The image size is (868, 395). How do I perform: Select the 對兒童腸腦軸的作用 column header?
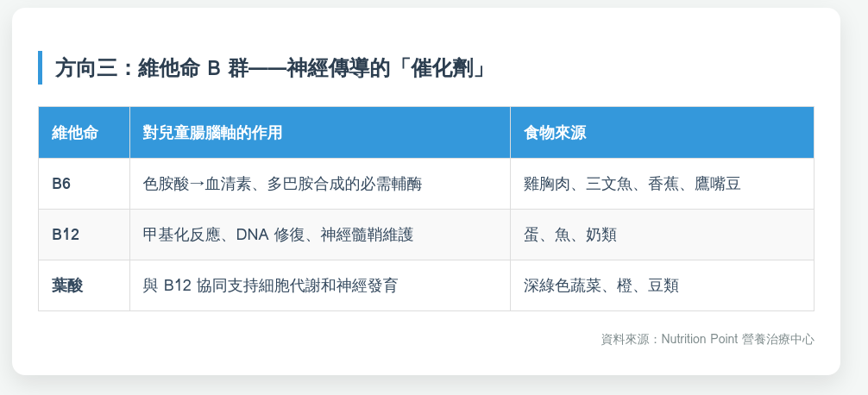click(212, 133)
